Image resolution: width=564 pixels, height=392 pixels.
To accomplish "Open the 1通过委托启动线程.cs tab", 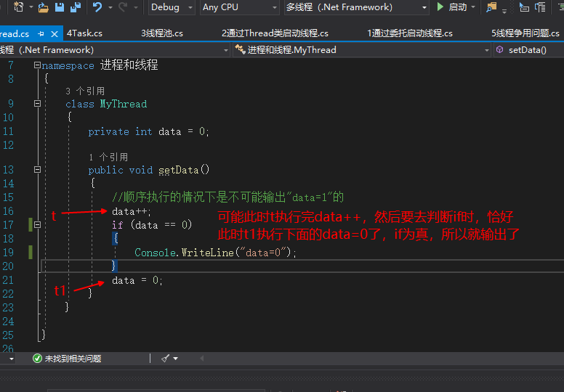I will 410,33.
